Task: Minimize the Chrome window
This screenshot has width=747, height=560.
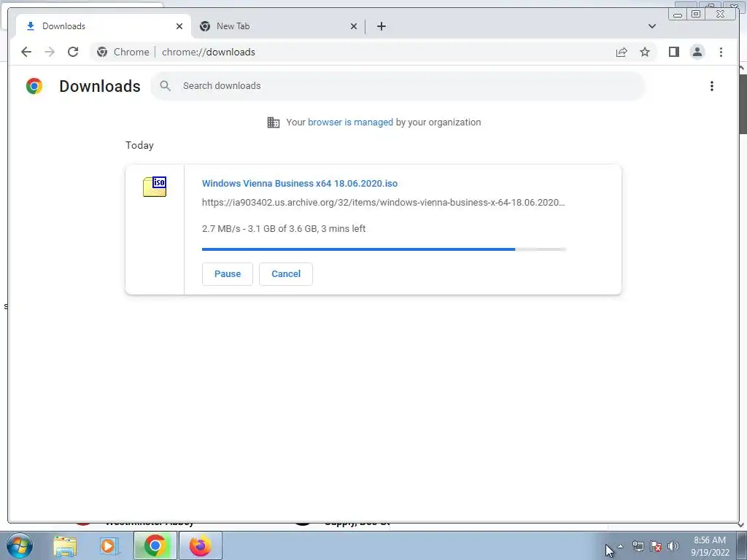Action: [678, 15]
